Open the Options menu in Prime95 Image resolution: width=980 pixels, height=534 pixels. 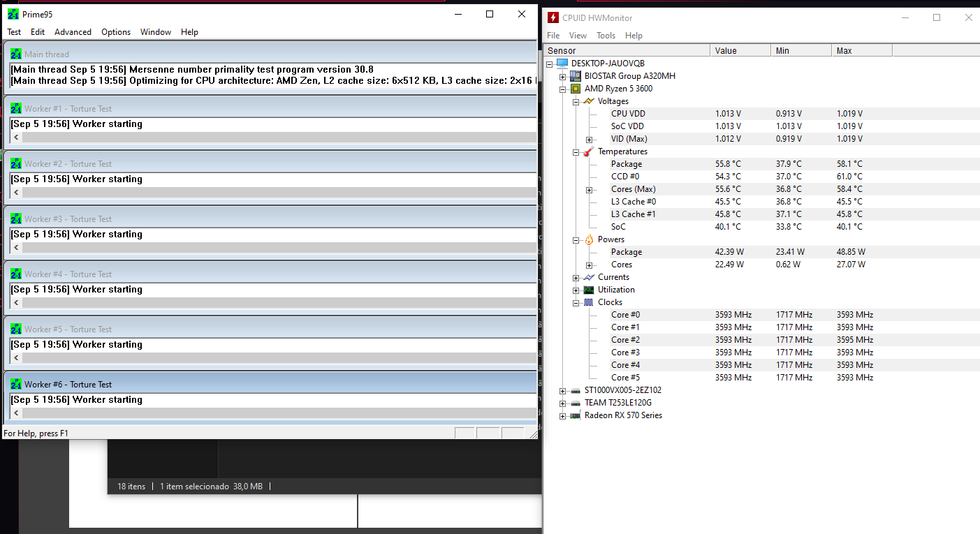tap(116, 32)
